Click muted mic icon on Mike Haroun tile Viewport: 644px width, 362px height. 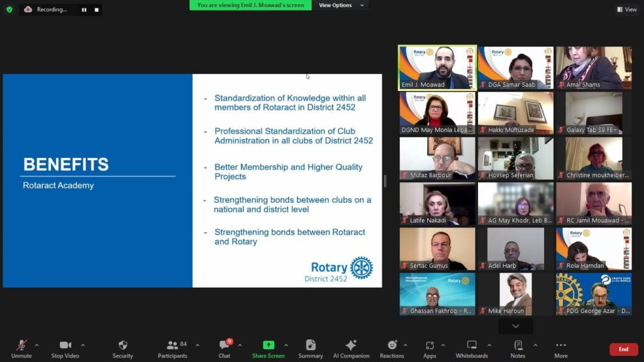[483, 310]
